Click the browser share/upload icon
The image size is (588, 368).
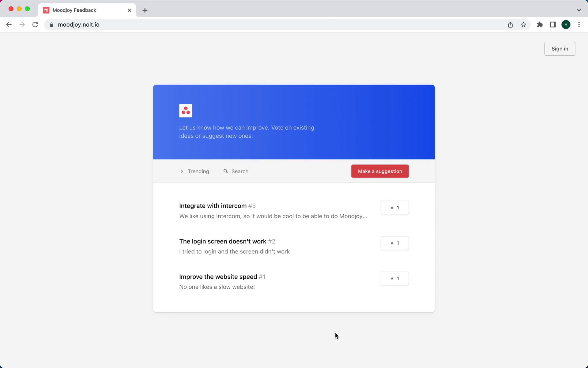[511, 24]
